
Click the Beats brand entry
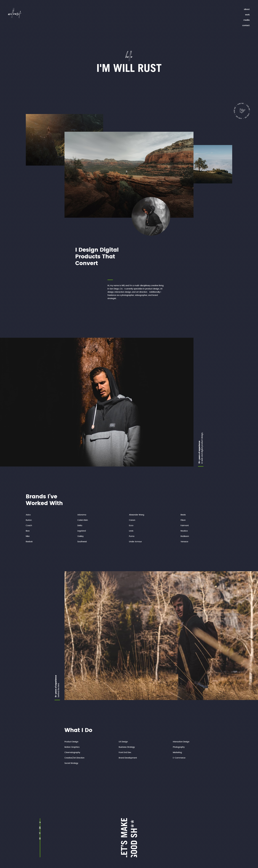point(183,515)
